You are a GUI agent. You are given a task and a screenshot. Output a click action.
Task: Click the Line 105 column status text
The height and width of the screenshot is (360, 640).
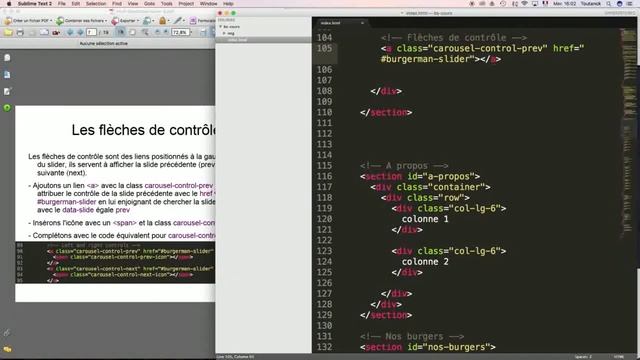coord(235,357)
